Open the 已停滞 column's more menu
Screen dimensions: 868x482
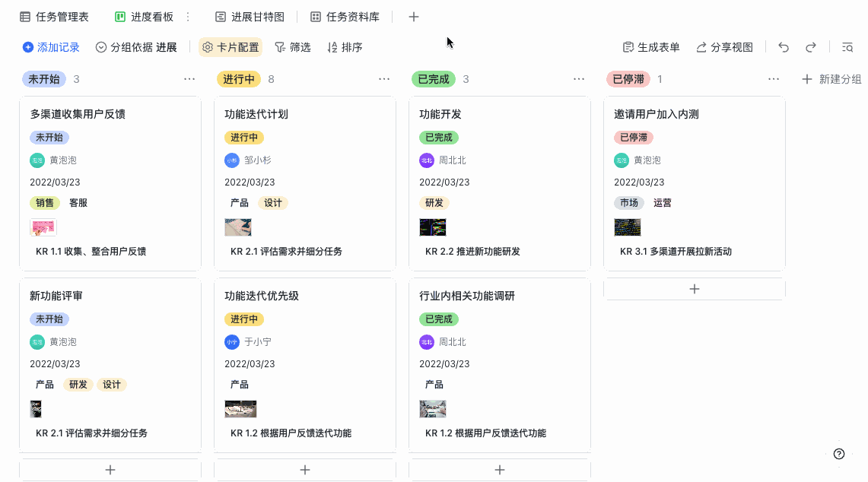click(774, 79)
